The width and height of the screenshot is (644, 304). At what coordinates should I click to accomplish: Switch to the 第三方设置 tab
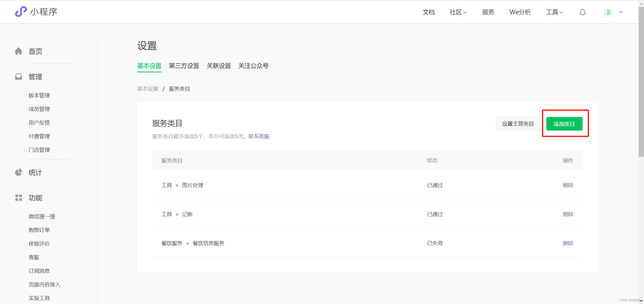coord(184,66)
